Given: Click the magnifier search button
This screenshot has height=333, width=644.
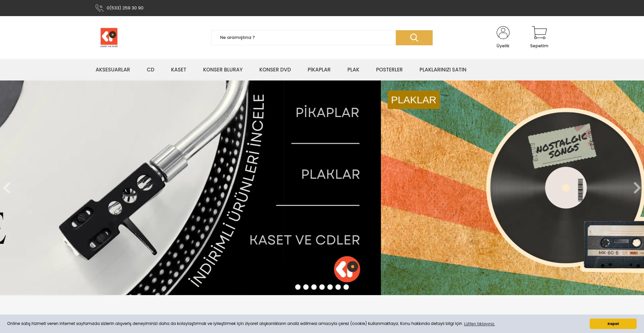Looking at the screenshot, I should tap(414, 38).
